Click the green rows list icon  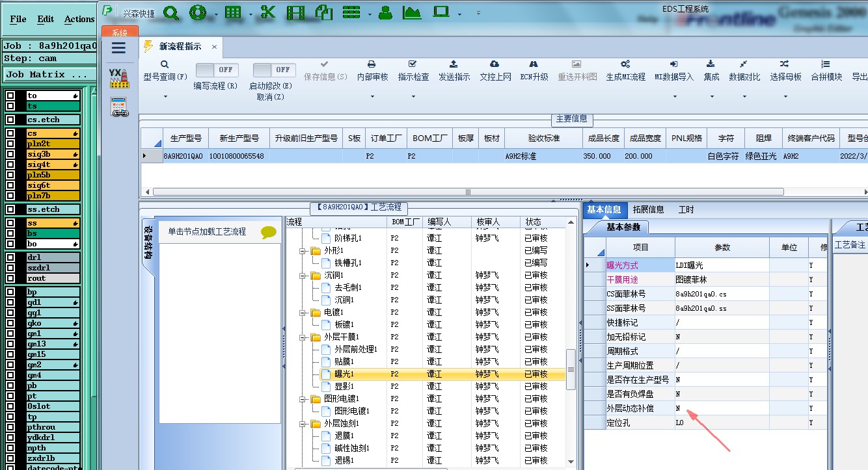[x=352, y=12]
